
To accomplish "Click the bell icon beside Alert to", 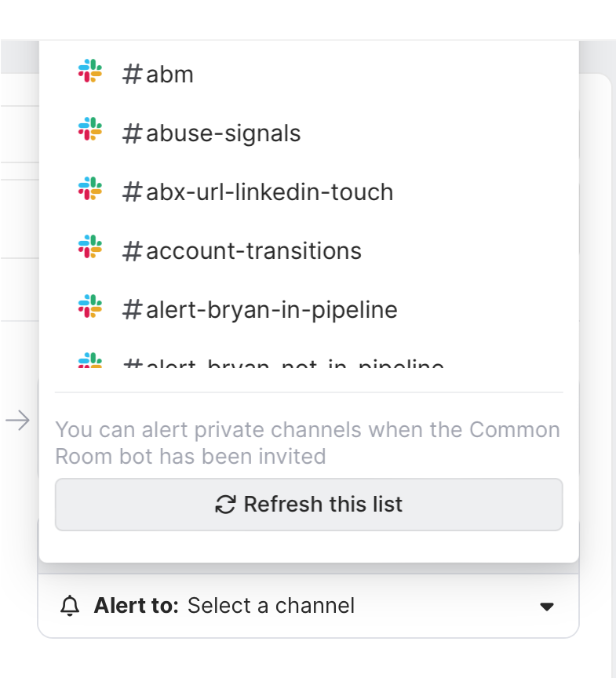I will (x=71, y=606).
